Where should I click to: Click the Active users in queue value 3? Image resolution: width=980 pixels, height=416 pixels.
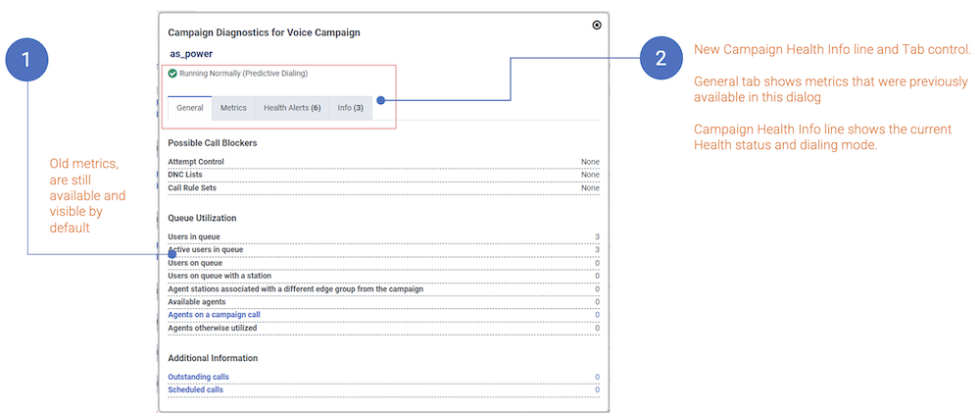click(597, 249)
